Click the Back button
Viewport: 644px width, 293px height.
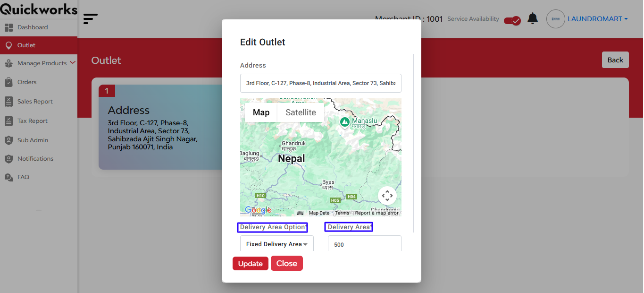pyautogui.click(x=615, y=60)
